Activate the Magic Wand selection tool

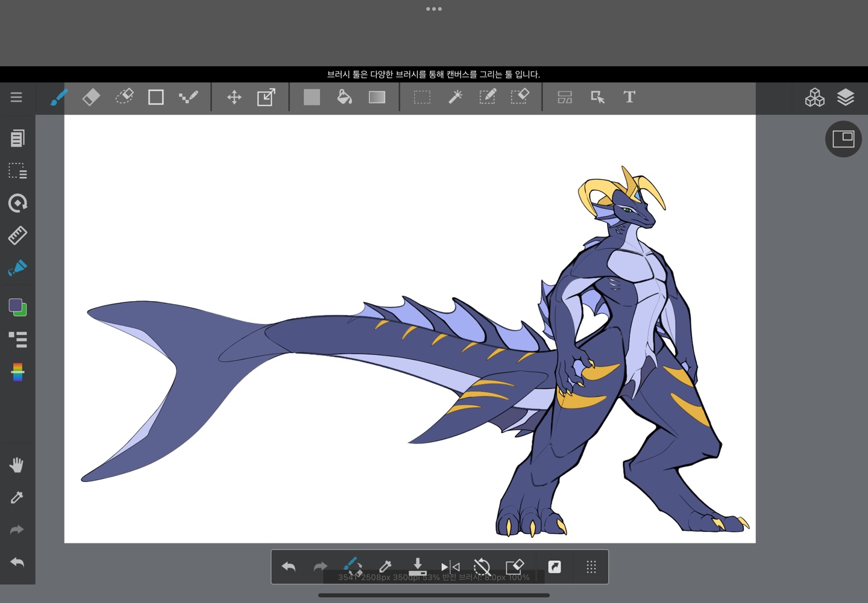pos(455,97)
